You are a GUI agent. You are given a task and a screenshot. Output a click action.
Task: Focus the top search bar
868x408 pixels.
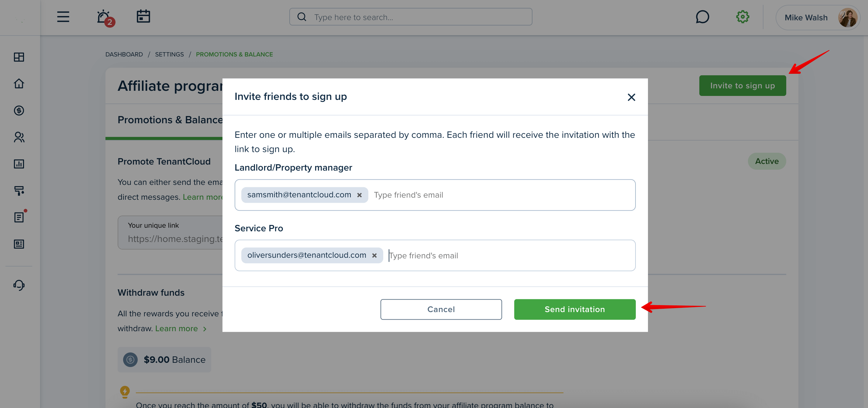[x=410, y=17]
